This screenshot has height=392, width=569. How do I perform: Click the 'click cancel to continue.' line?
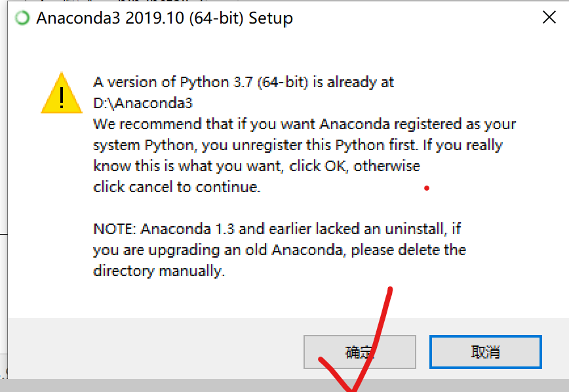click(177, 187)
